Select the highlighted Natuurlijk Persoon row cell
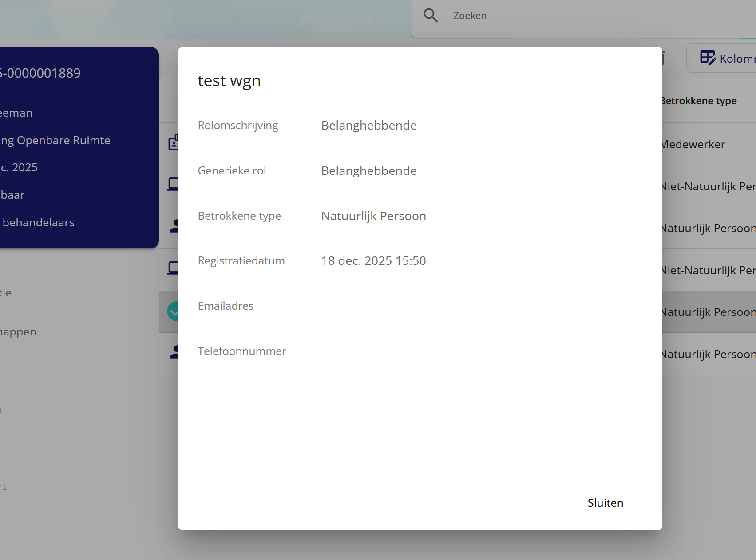Viewport: 756px width, 560px height. pos(709,312)
